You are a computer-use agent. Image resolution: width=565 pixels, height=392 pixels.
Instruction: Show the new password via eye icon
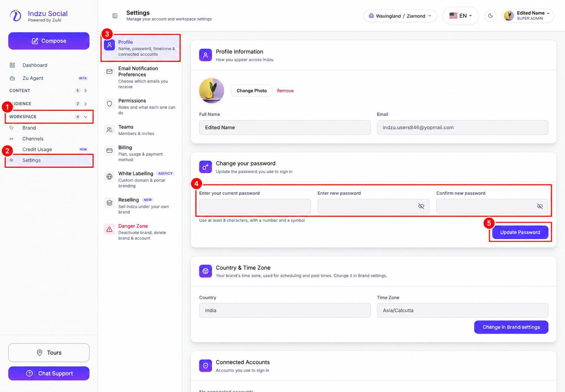pos(421,206)
